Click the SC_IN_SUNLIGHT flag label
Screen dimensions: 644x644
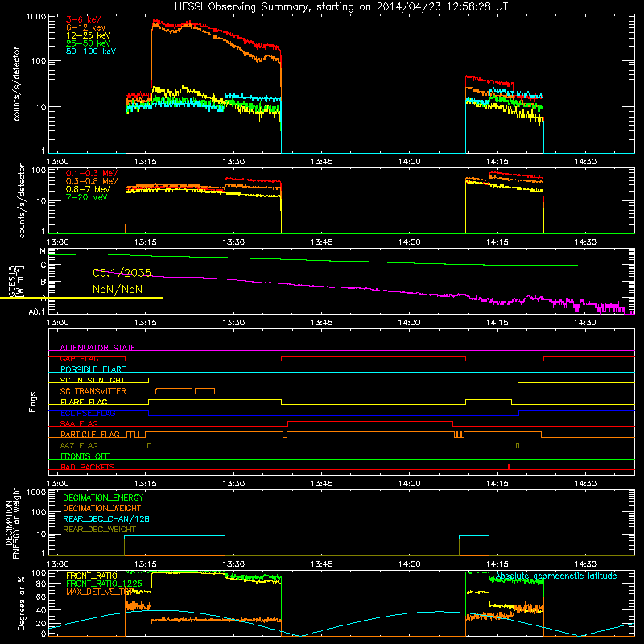(x=92, y=380)
